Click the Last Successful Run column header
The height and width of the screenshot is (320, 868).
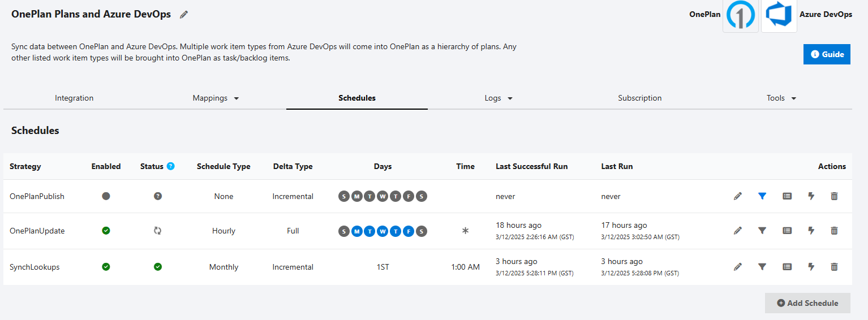[x=531, y=166]
